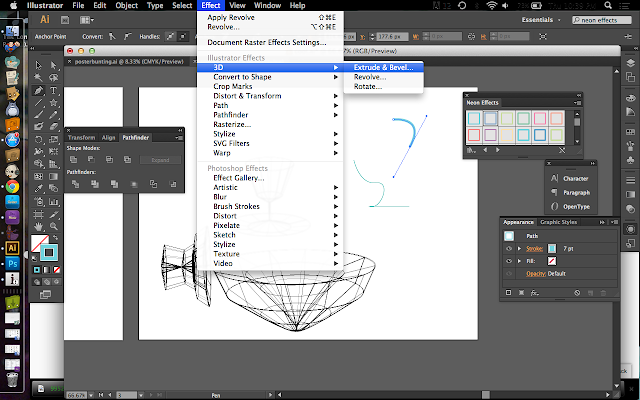Choose the Eraser tool
Screen dimensions: 640x400
[53, 127]
